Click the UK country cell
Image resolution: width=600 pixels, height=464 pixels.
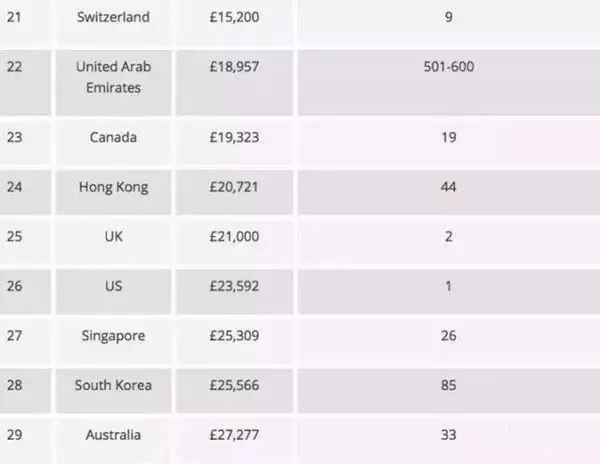click(112, 237)
